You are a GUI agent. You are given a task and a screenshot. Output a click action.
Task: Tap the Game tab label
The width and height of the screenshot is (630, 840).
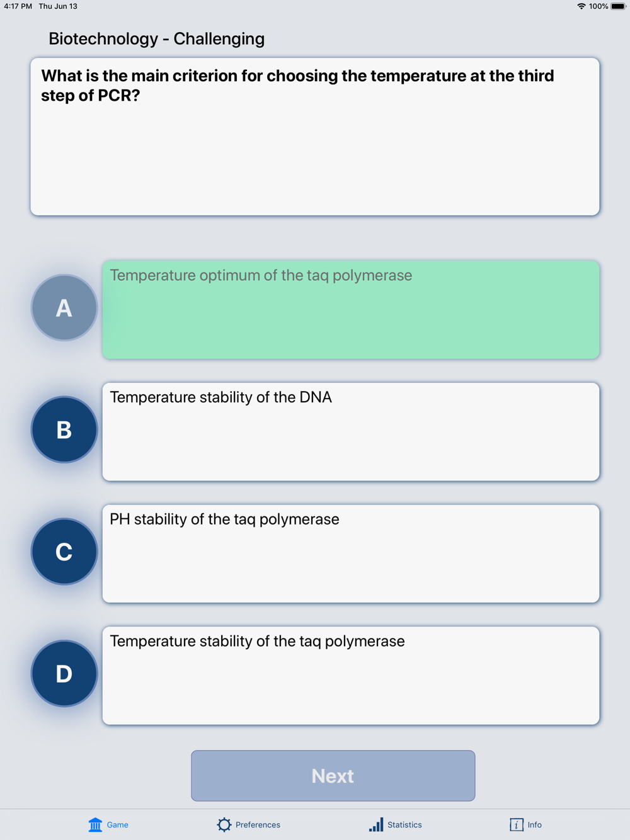117,825
